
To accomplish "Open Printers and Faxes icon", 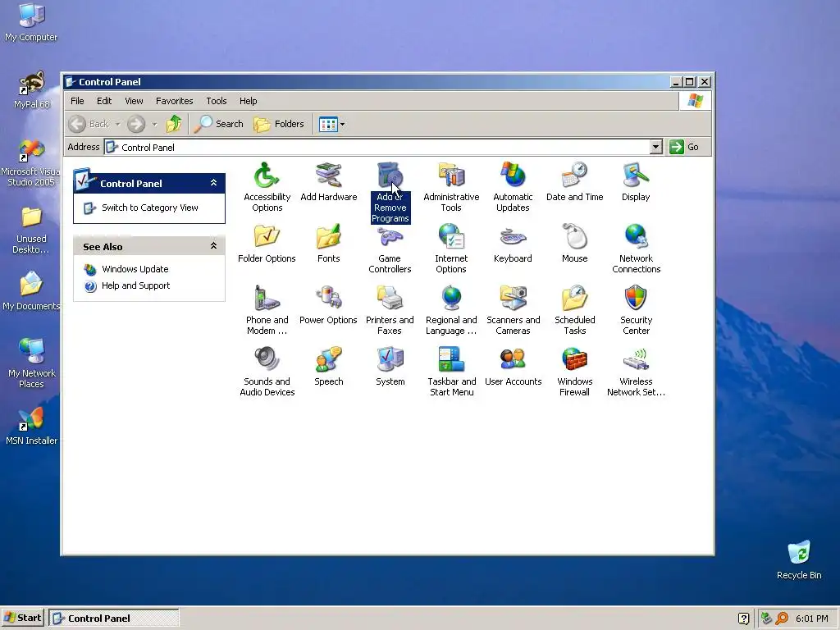I will click(x=390, y=310).
